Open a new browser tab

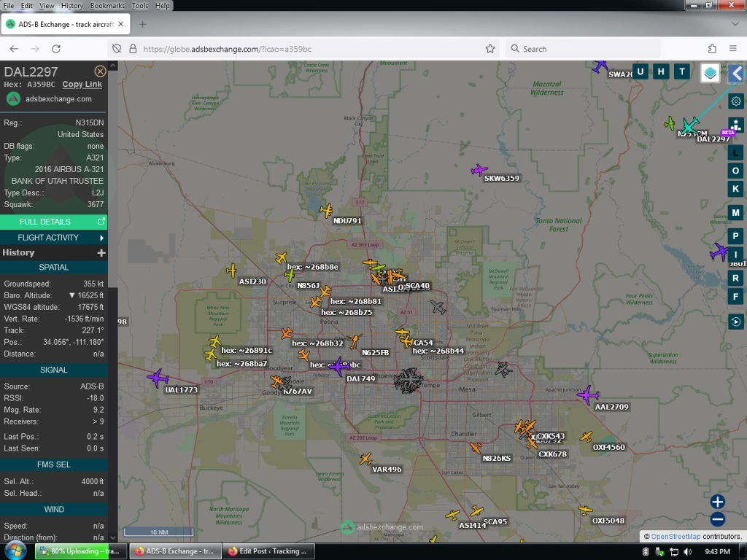(x=142, y=24)
